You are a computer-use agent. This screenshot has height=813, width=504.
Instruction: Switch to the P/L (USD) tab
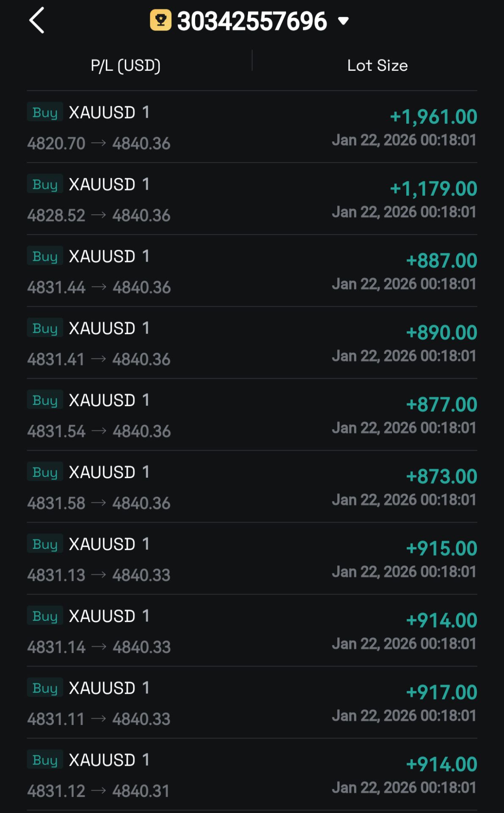126,66
